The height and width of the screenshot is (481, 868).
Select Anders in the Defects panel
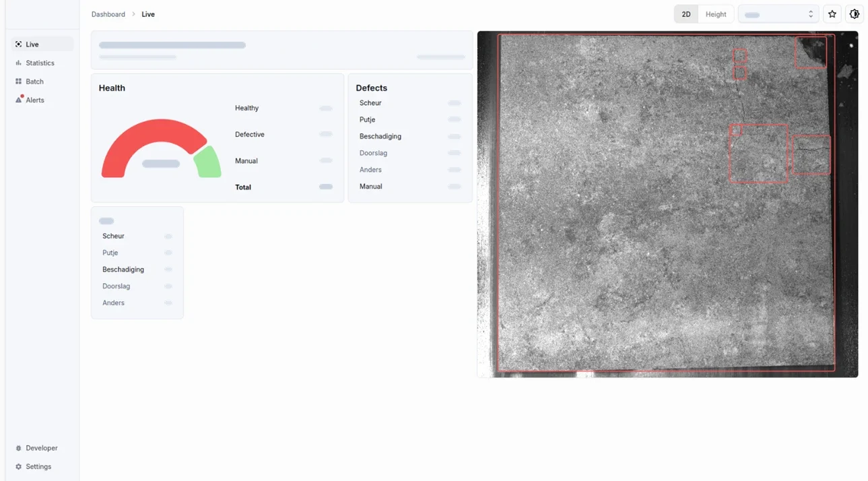410,170
